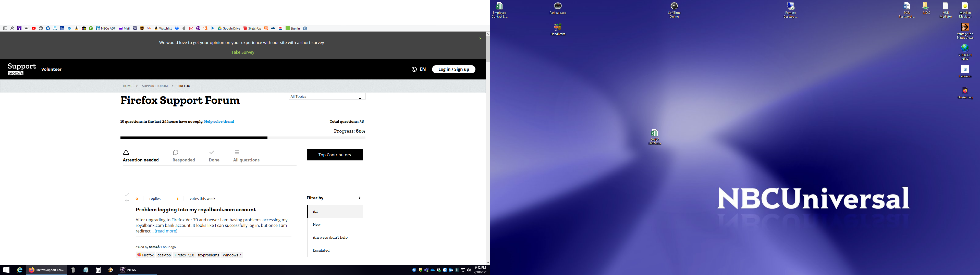Viewport: 980px width, 275px height.
Task: Collapse the Filter by chevron
Action: click(359, 198)
